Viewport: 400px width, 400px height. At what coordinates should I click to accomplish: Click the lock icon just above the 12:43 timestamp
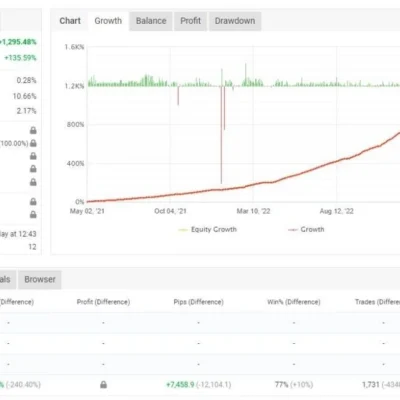pos(33,215)
